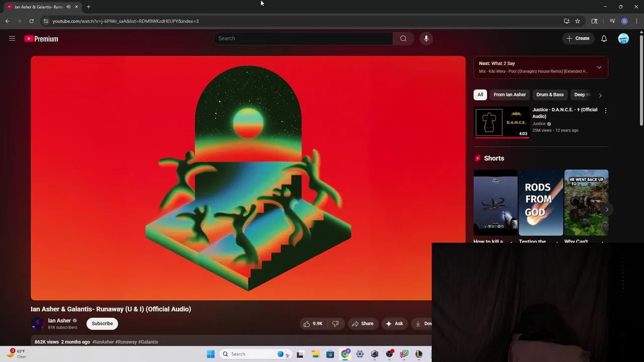The height and width of the screenshot is (362, 644).
Task: Reload the page
Action: [31, 21]
